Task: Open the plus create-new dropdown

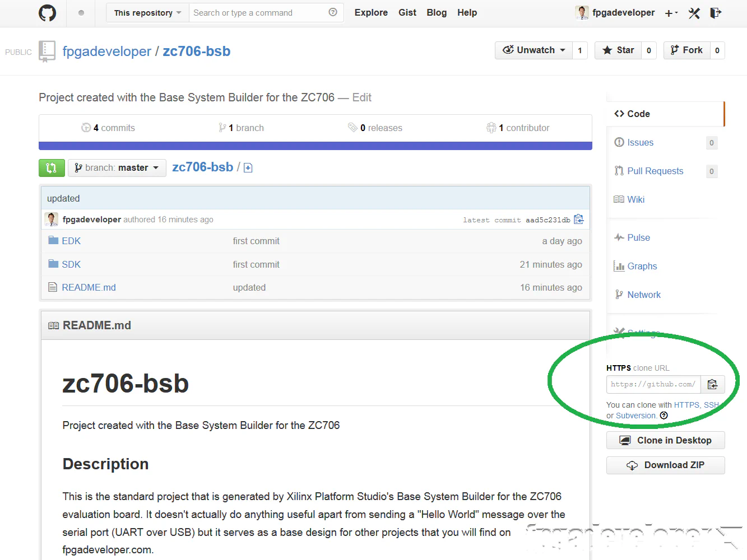Action: [670, 12]
